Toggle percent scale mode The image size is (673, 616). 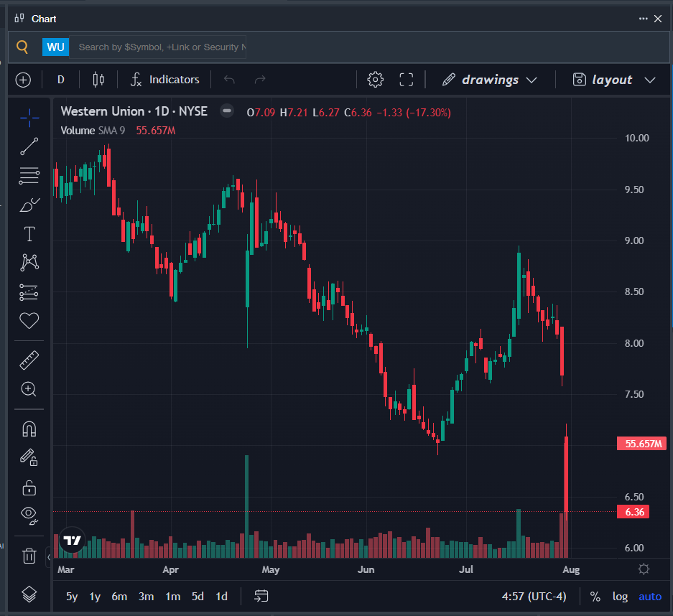[595, 597]
